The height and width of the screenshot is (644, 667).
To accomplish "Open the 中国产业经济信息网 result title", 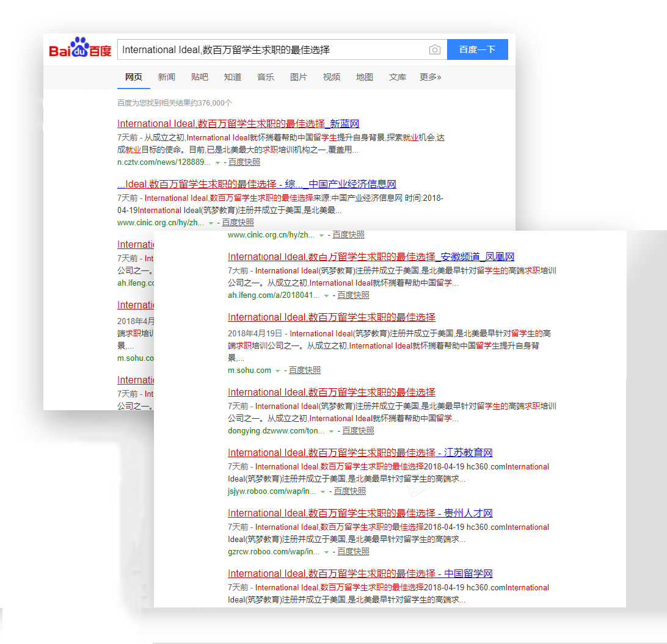I will [257, 184].
